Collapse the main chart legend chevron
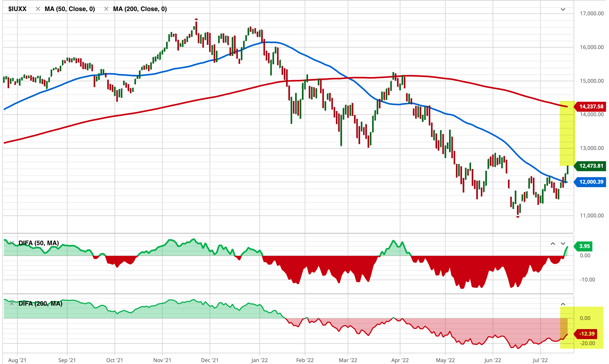The image size is (609, 364). click(563, 10)
